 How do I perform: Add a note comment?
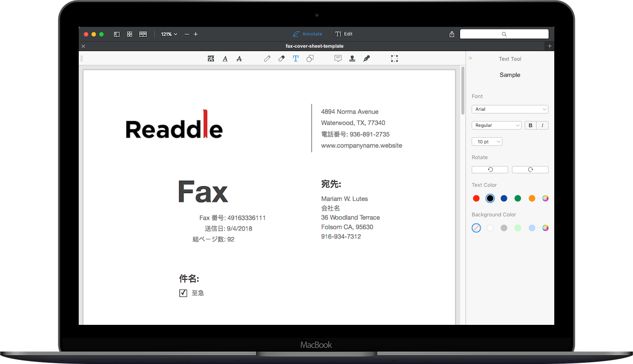coord(338,58)
